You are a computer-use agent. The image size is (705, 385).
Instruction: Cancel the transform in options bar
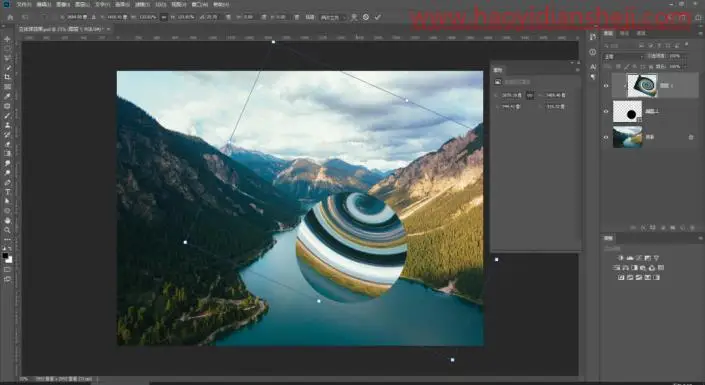pos(366,17)
